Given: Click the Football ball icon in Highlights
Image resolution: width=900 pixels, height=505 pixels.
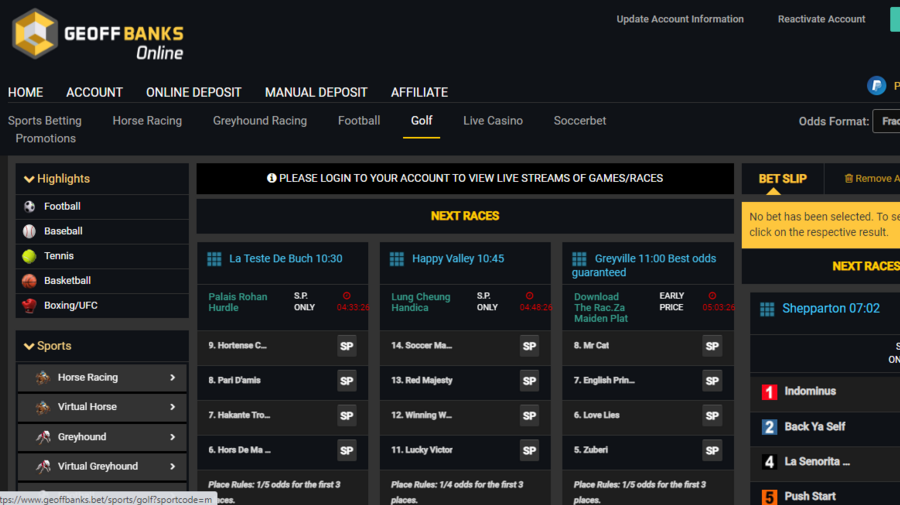Looking at the screenshot, I should coord(29,206).
